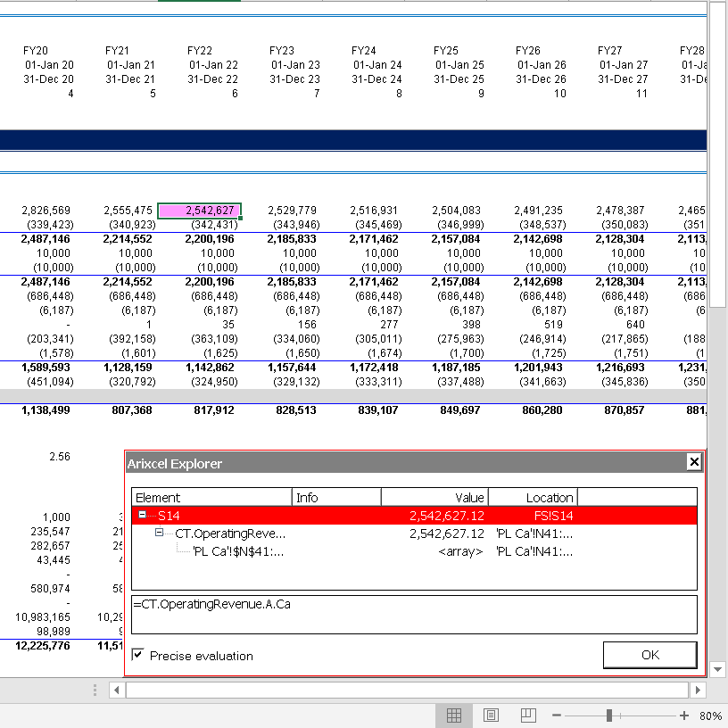The height and width of the screenshot is (728, 728).
Task: Select cell 1,589,593 in FY20
Action: tap(45, 368)
